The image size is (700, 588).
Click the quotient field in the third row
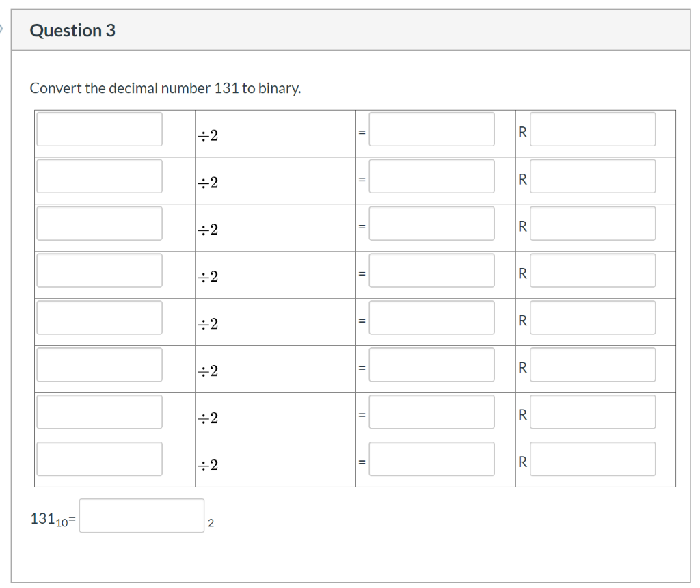(x=431, y=224)
